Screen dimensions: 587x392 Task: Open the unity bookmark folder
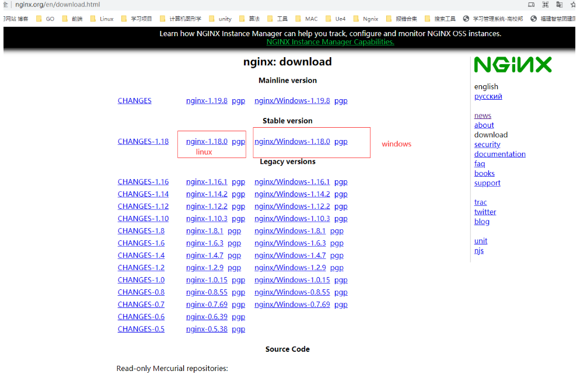220,19
